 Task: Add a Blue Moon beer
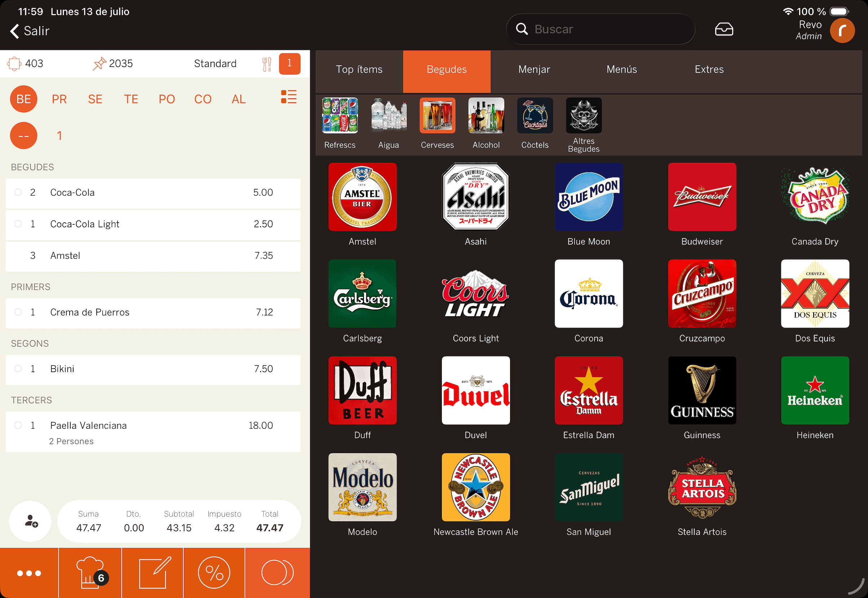point(589,205)
